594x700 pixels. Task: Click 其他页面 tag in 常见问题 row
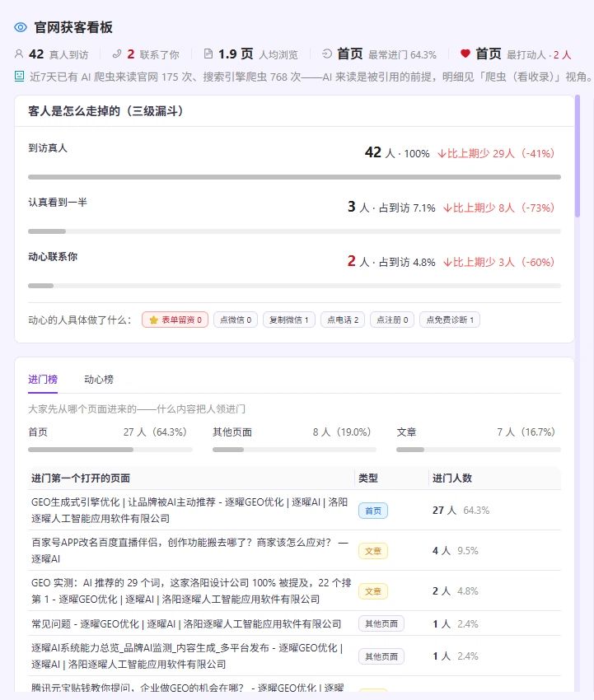381,623
